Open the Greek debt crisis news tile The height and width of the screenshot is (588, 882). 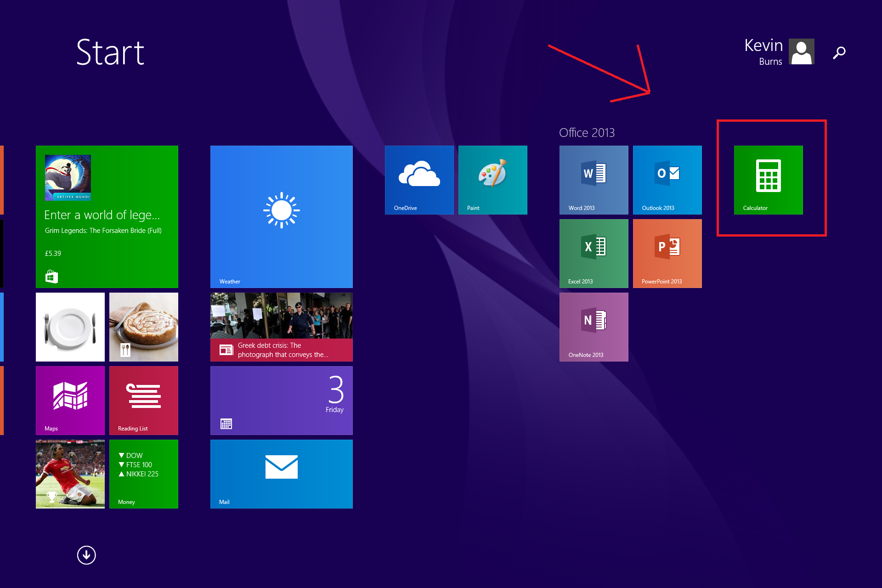click(x=281, y=327)
